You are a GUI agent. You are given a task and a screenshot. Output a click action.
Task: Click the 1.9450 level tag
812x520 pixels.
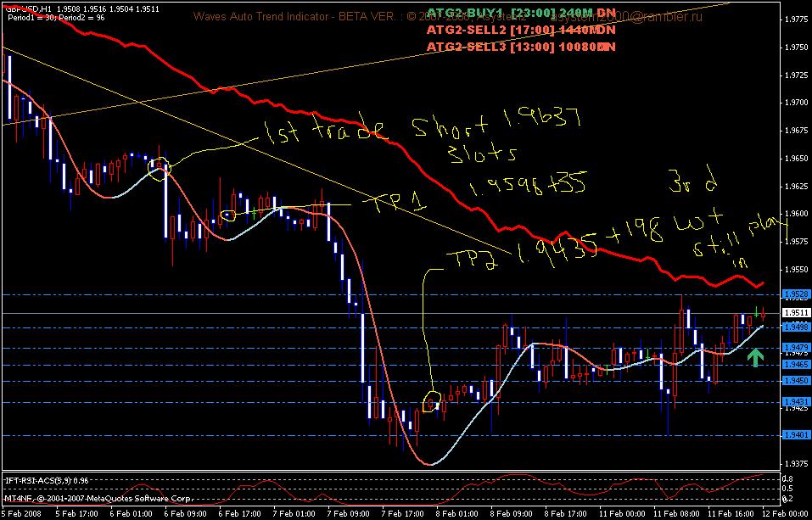796,381
